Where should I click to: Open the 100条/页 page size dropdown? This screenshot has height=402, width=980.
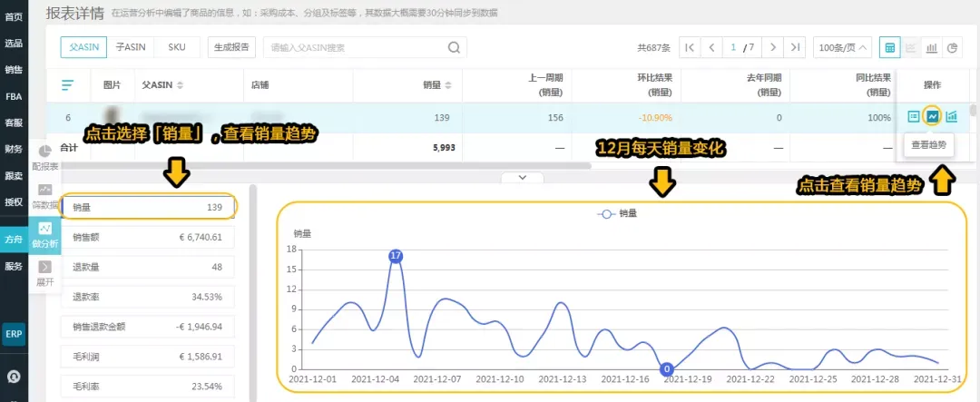(842, 47)
